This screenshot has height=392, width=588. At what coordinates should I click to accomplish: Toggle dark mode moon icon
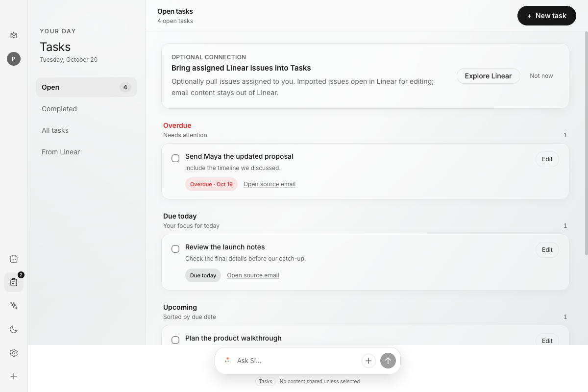coord(14,329)
